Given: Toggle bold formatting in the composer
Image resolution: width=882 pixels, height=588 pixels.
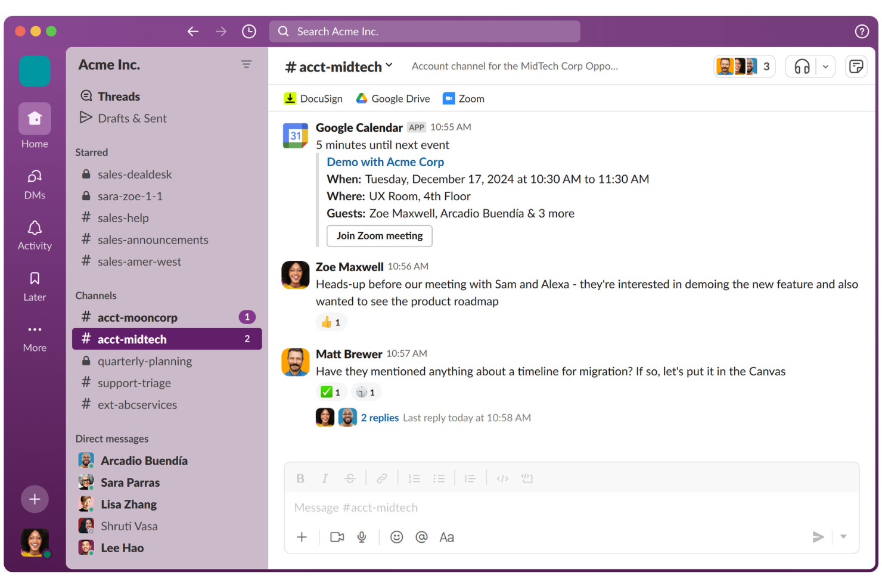Looking at the screenshot, I should [300, 478].
